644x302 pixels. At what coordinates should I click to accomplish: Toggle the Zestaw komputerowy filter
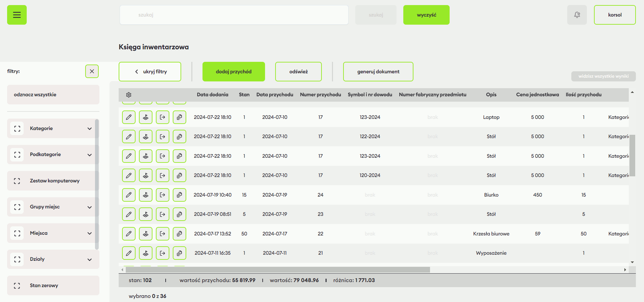point(17,181)
